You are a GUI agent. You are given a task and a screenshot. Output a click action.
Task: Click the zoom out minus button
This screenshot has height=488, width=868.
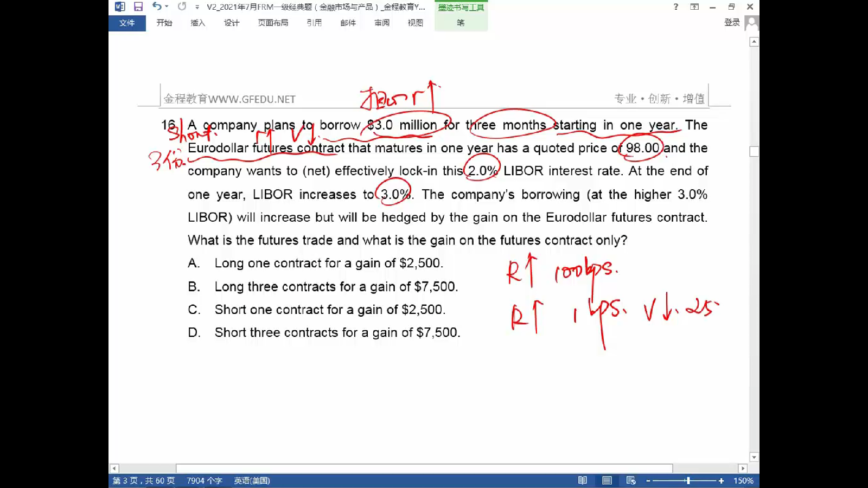click(x=648, y=480)
